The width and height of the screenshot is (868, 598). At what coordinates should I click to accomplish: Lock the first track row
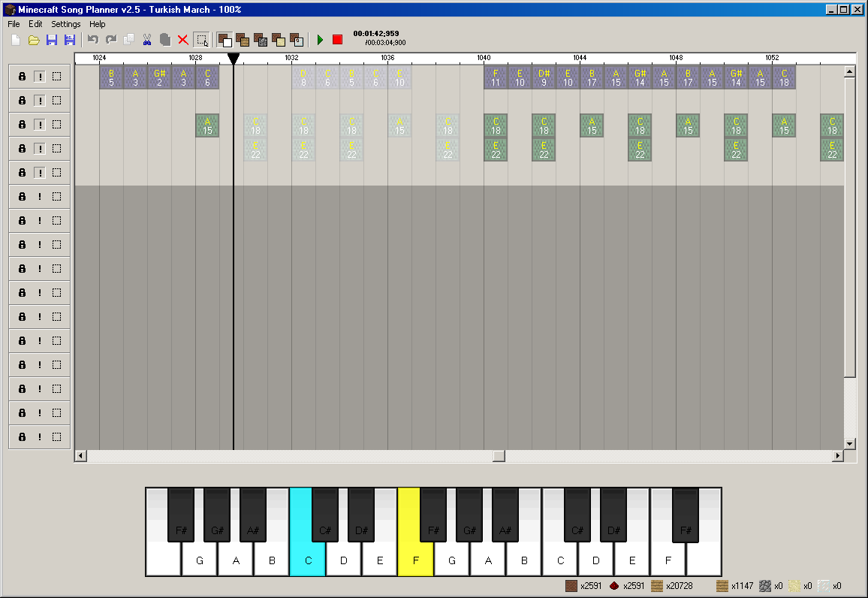point(22,77)
